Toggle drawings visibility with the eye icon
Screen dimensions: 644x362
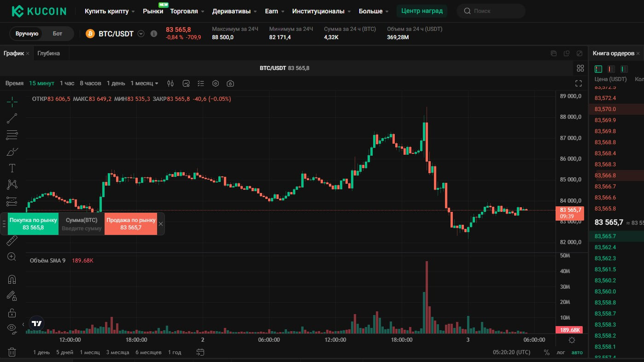coord(12,328)
